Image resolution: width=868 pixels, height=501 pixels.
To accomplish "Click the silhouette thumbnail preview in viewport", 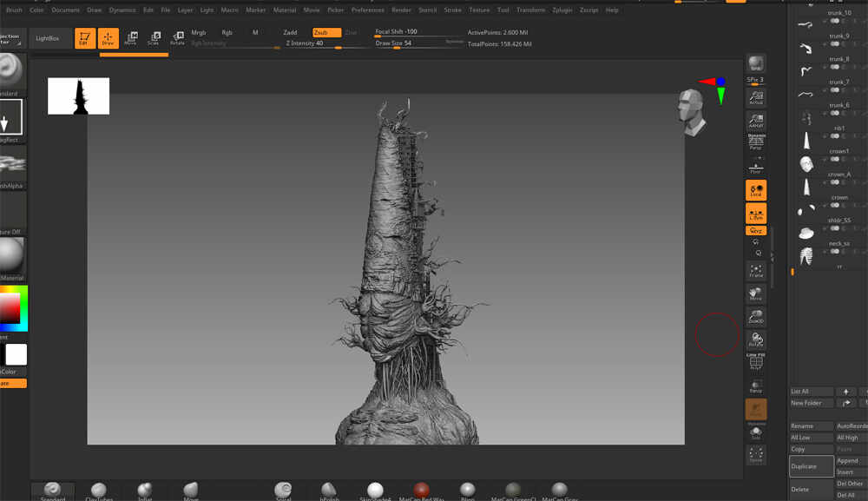I will click(79, 96).
